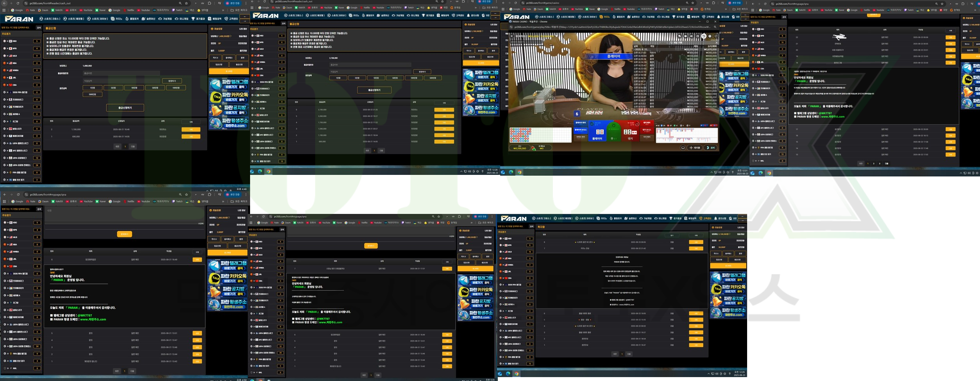The image size is (980, 381).
Task: Expand NPB league in 1,490,950 cash_out window
Action: point(21,48)
